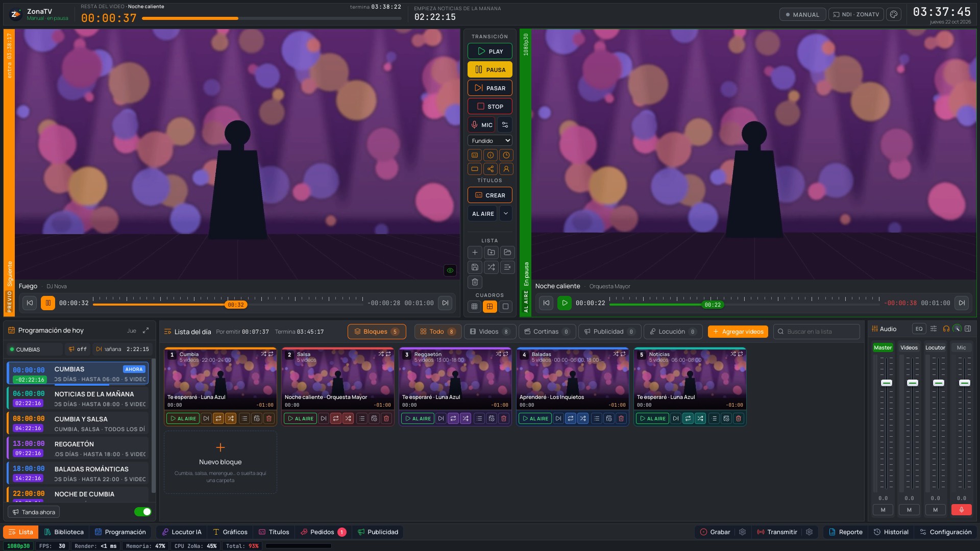Select the dense grid view in Cuadros
The height and width of the screenshot is (551, 980).
pos(474,307)
